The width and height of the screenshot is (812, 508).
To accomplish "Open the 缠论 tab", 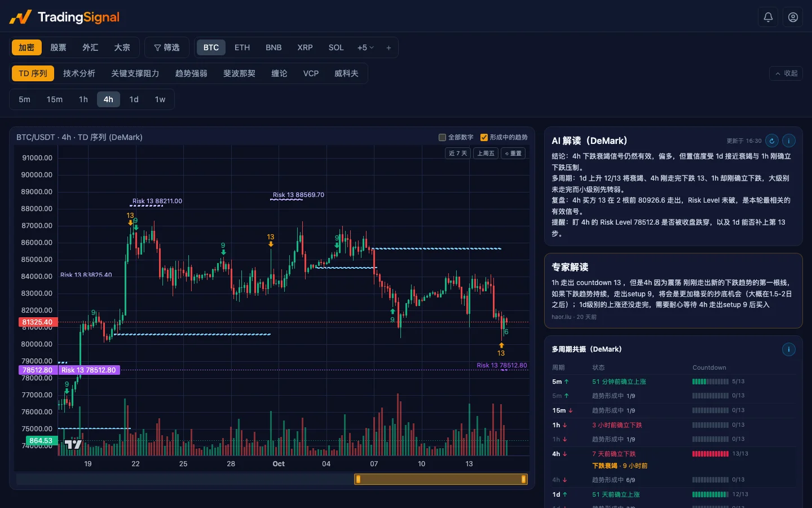I will pyautogui.click(x=279, y=73).
